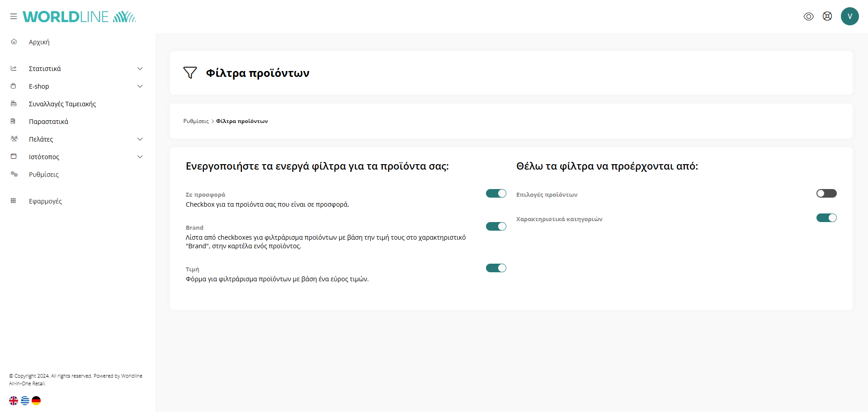The image size is (868, 412).
Task: Open Εφαρμογές from the sidebar
Action: click(x=45, y=201)
